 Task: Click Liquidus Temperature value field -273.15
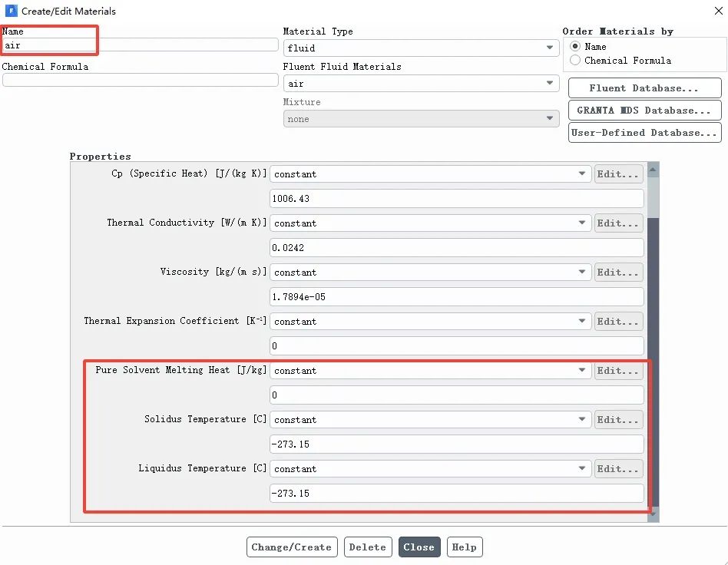coord(456,494)
